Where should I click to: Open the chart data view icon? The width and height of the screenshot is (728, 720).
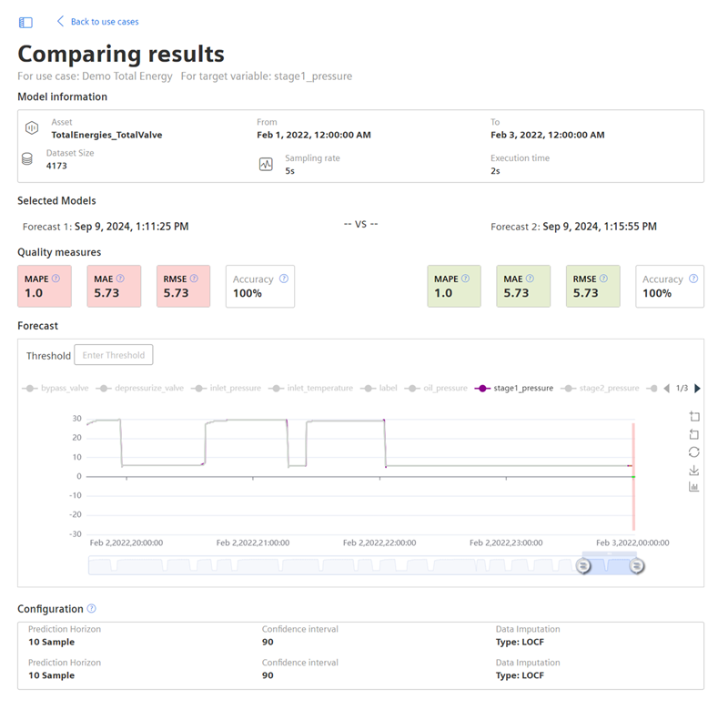(x=694, y=487)
